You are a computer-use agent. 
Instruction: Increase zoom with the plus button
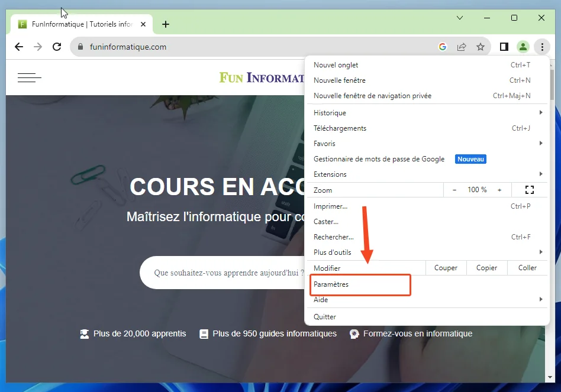(x=499, y=190)
